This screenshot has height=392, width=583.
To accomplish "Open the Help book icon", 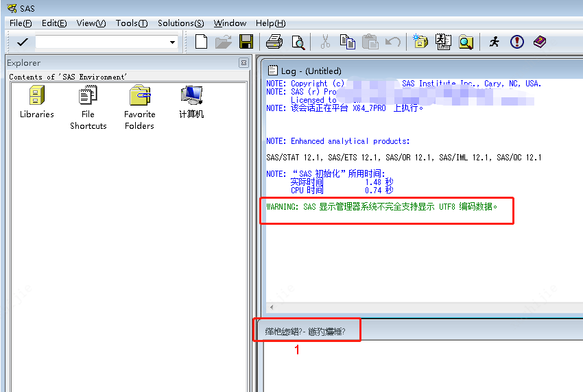I will point(540,42).
